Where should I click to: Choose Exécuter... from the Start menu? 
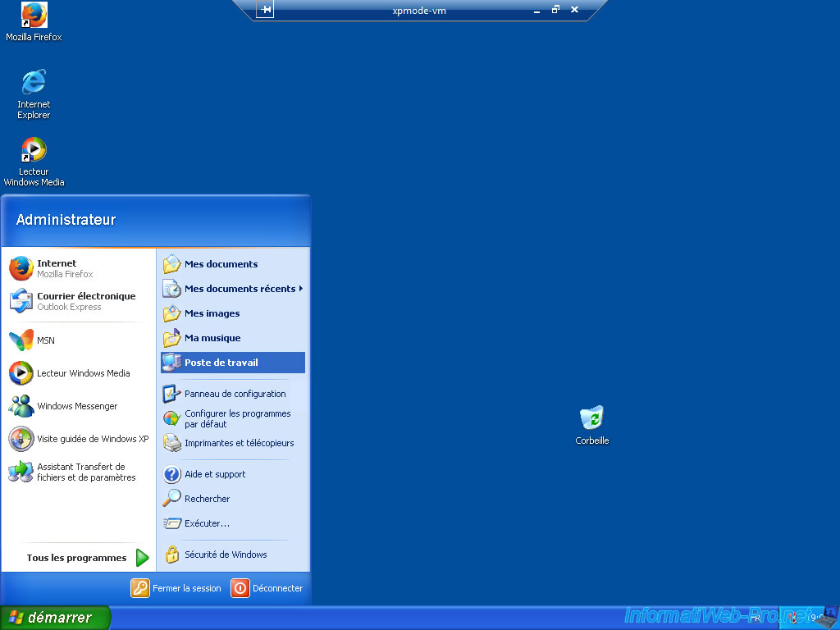[233, 523]
